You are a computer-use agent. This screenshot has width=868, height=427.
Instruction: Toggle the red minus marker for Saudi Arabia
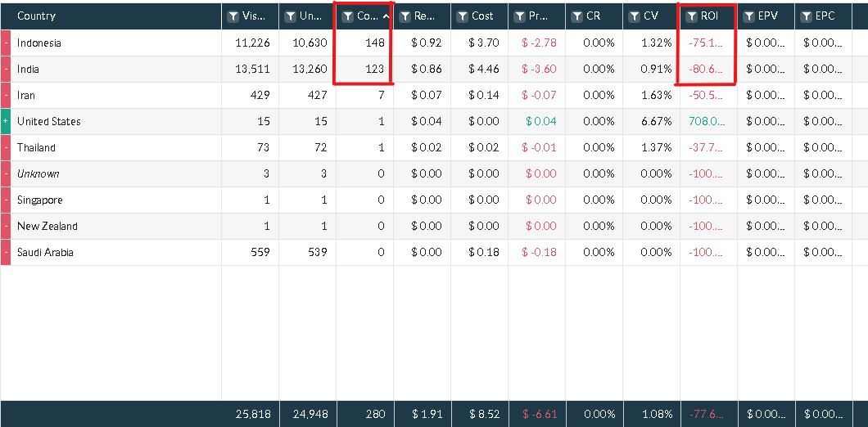pos(6,252)
